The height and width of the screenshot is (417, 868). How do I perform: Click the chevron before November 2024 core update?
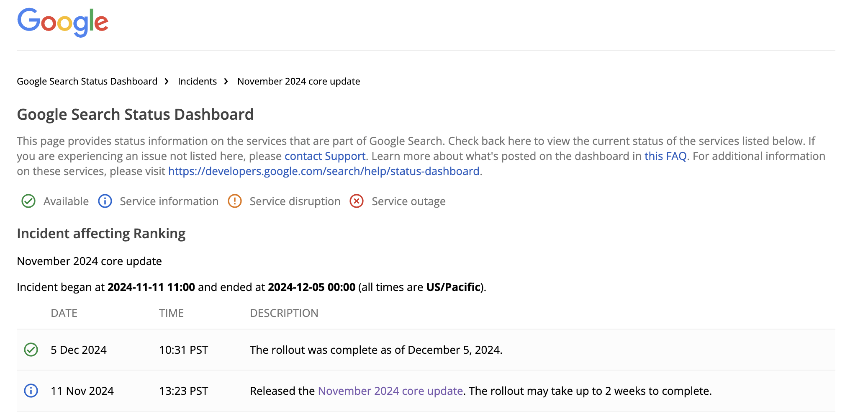[226, 81]
